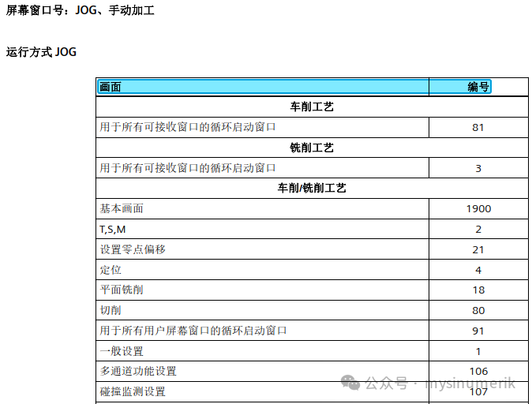This screenshot has height=404, width=532.
Task: Select the 编号 column header cell
Action: click(x=478, y=87)
